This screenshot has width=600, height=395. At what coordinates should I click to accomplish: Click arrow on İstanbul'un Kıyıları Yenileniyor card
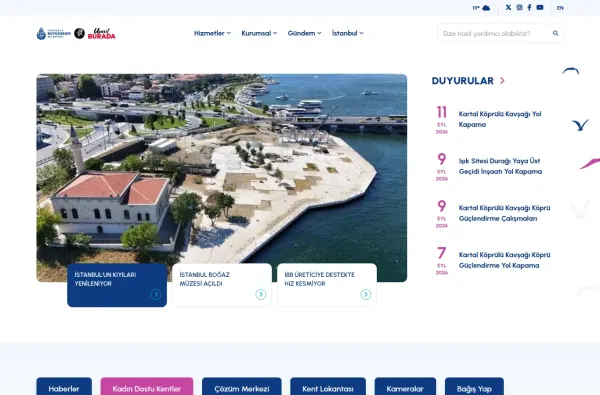coord(155,294)
